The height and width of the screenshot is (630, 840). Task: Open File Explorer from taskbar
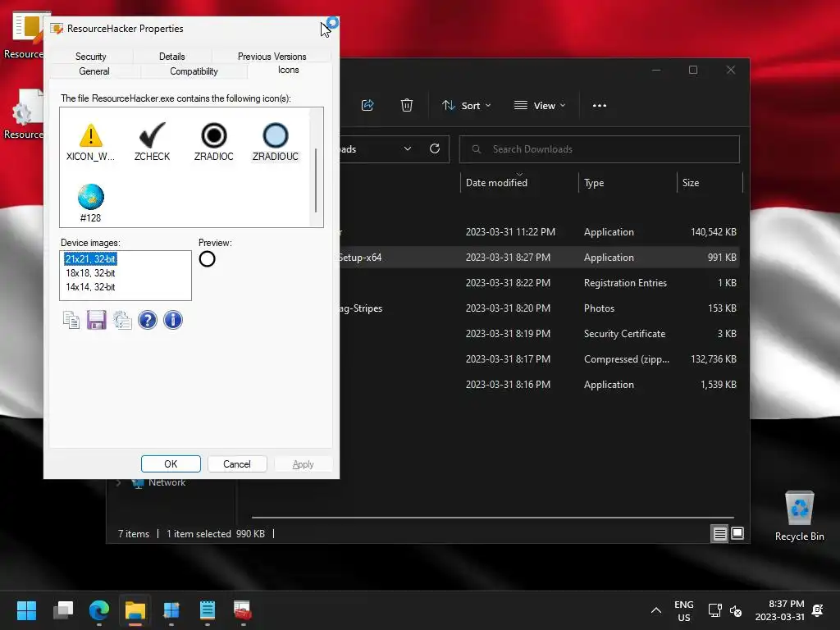(135, 610)
